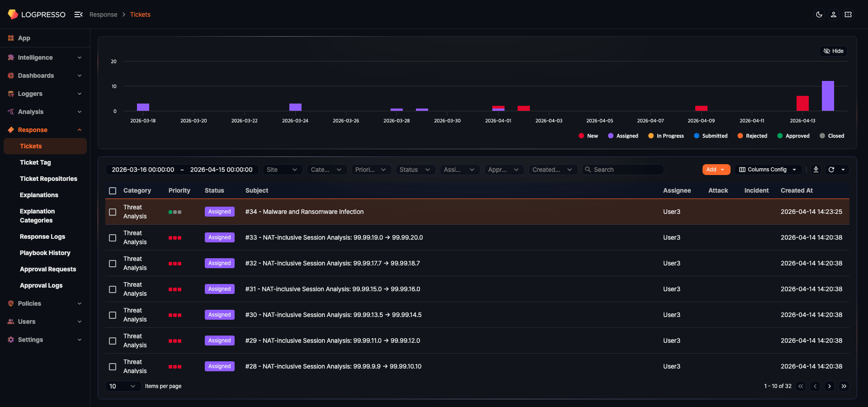Toggle dark mode moon icon
The height and width of the screenshot is (407, 868).
point(819,14)
